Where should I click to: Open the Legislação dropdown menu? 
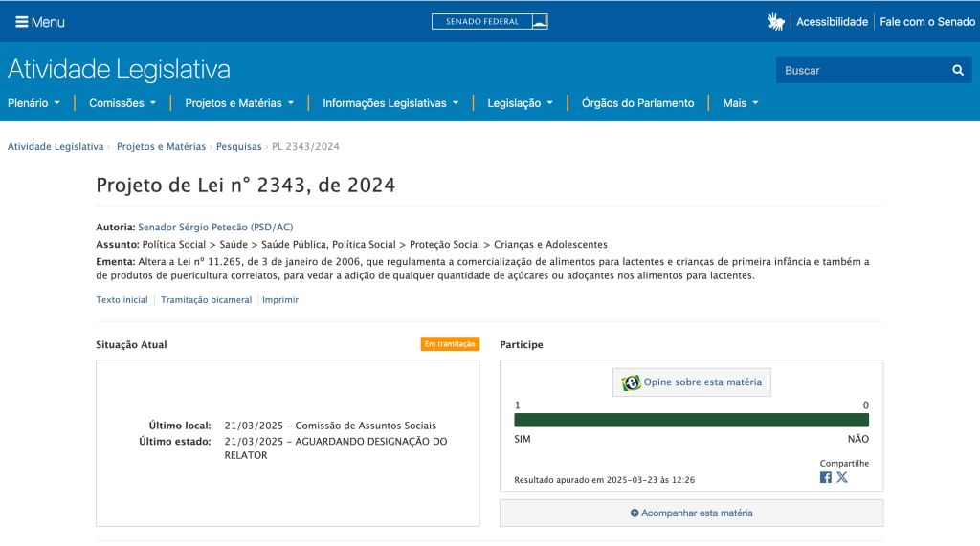coord(520,103)
